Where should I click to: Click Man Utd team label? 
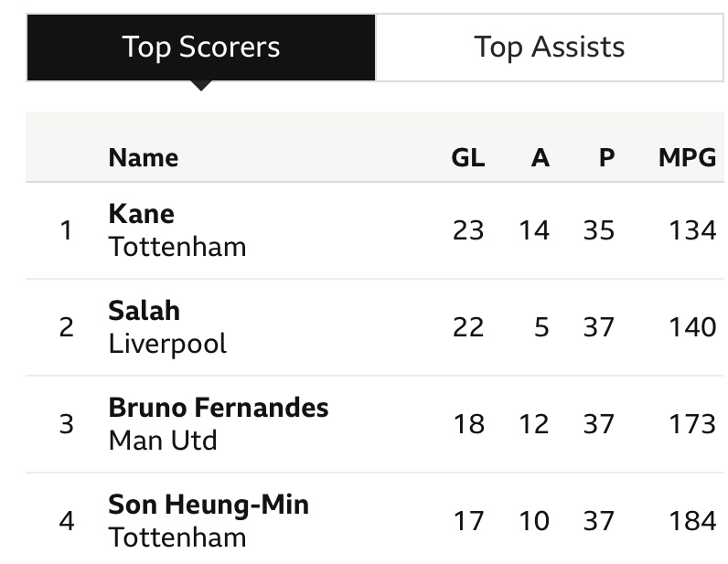pyautogui.click(x=163, y=440)
